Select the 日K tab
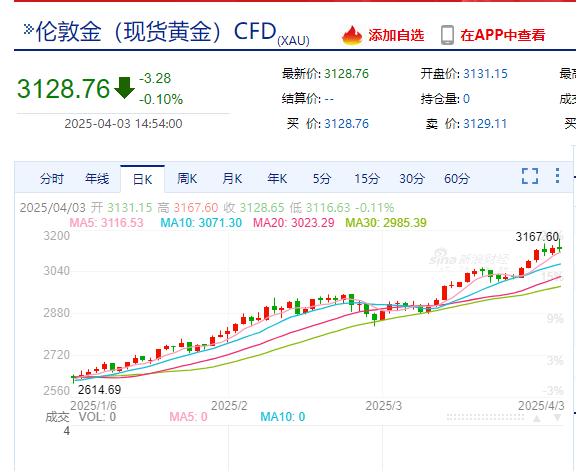576x471 pixels. (x=143, y=179)
